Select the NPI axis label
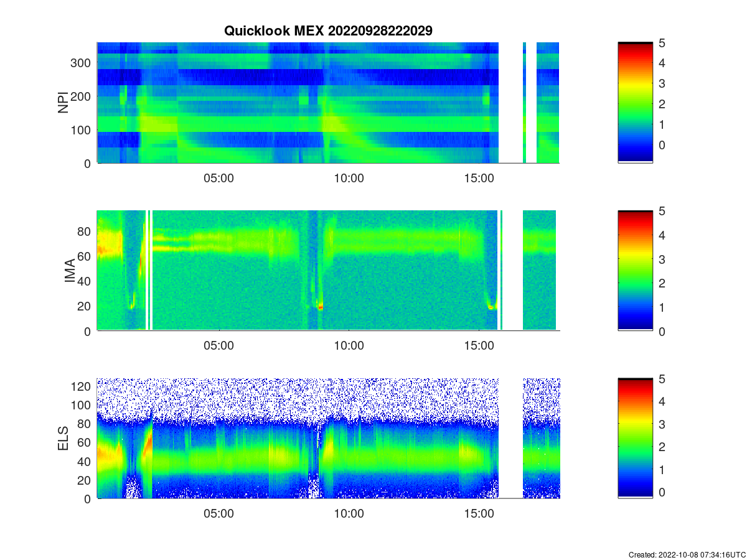Screen dimensions: 747x560 [63, 103]
